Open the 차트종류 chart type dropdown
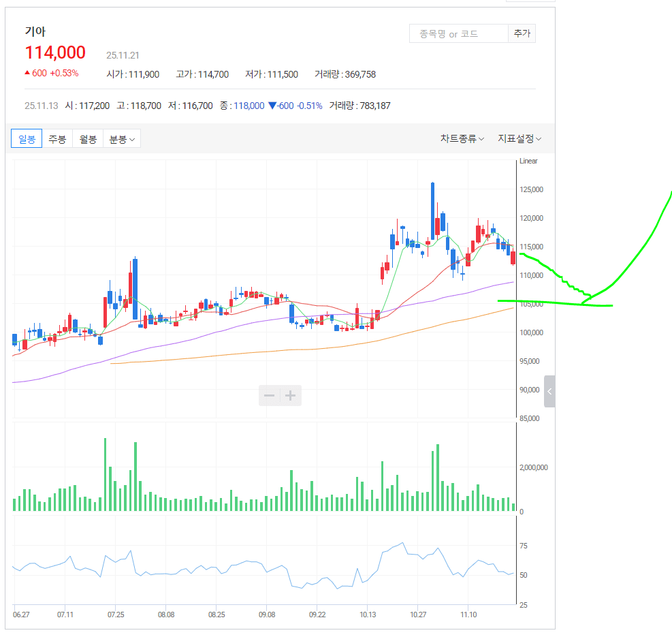 [462, 138]
